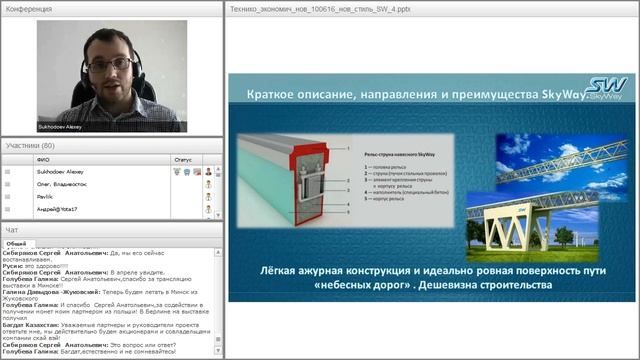Click the diagram legend heading Рельс-струна навесного SkyWay
The height and width of the screenshot is (360, 640).
click(x=399, y=155)
